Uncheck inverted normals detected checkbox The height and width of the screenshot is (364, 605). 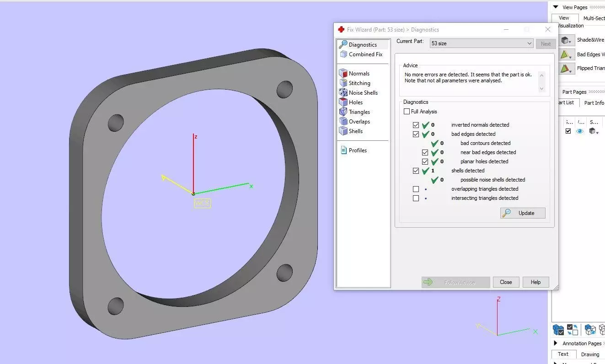(x=416, y=125)
